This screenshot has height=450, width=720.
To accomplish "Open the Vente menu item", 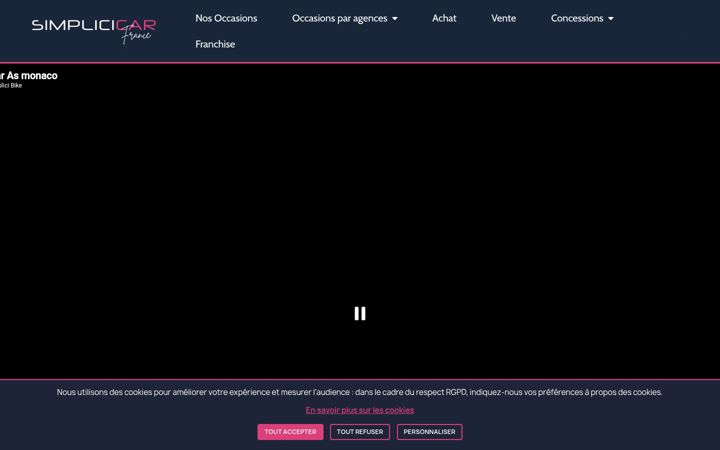I will point(503,18).
